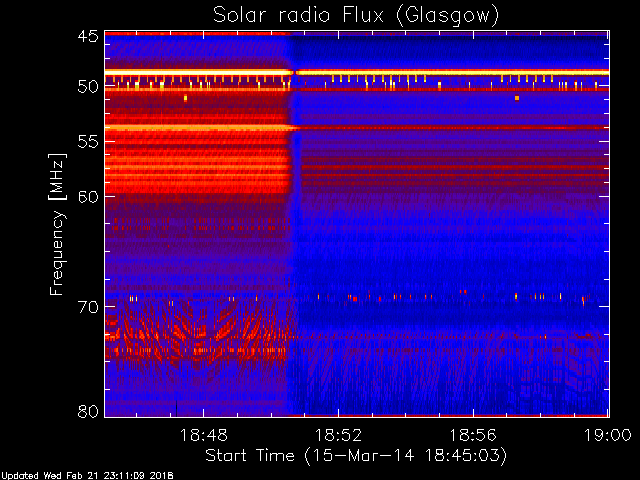Click the 18:56 time axis label

(x=473, y=435)
